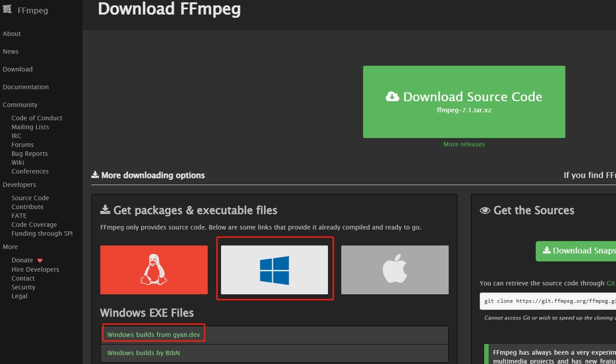Go to the IRC page

pyautogui.click(x=16, y=136)
